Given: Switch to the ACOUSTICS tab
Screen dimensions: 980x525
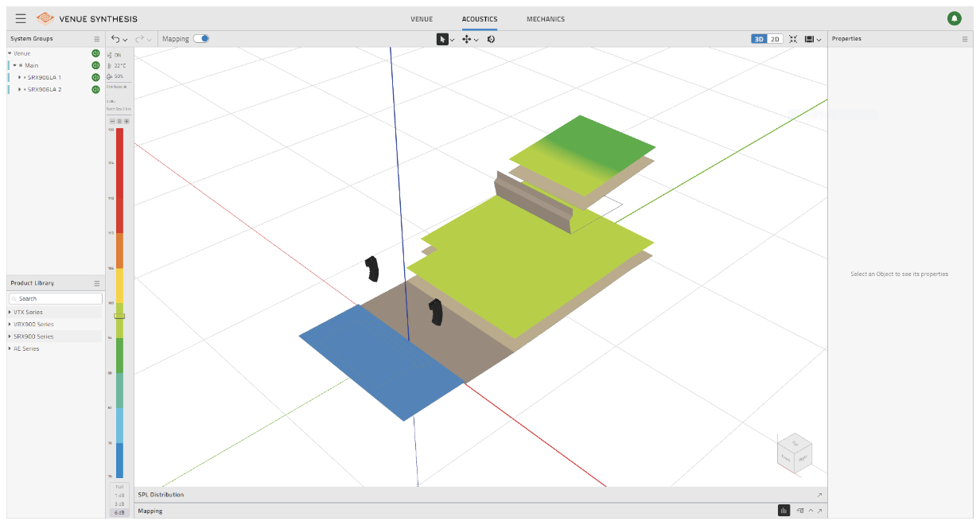Looking at the screenshot, I should [480, 19].
